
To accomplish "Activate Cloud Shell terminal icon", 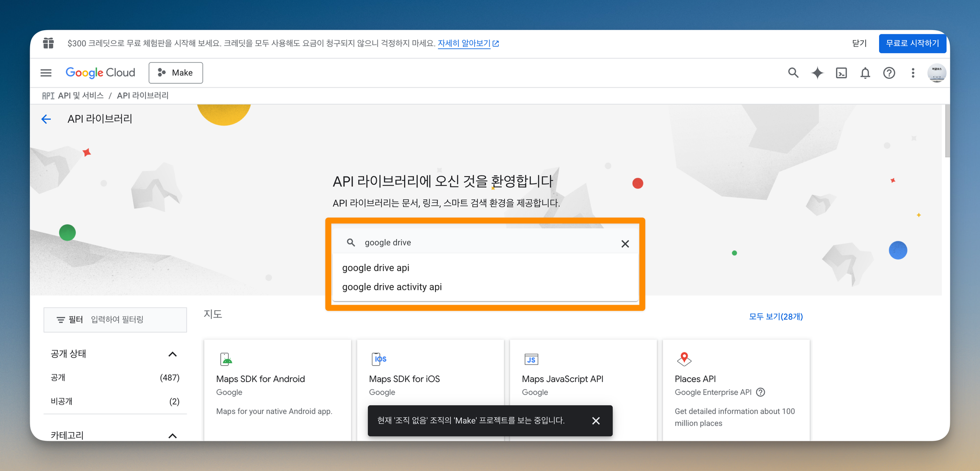I will 841,73.
